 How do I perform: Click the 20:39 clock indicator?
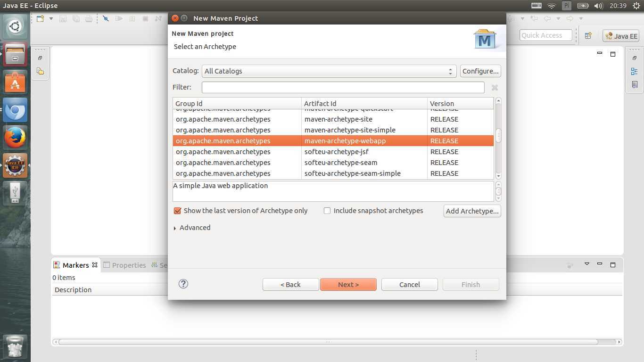click(x=618, y=6)
